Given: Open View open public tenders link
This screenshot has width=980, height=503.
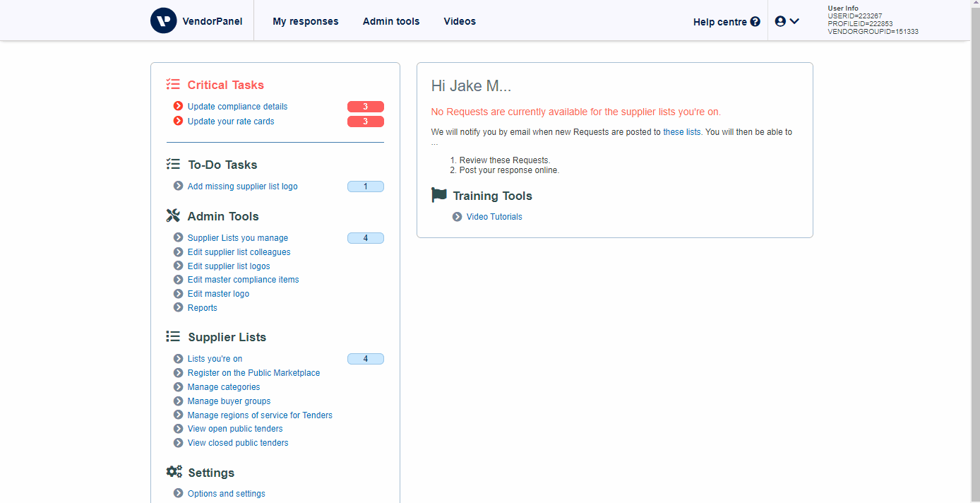Looking at the screenshot, I should [235, 429].
